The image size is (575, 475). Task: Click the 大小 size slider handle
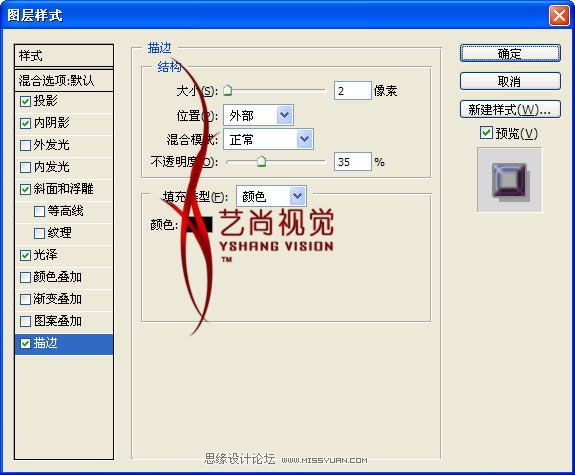coord(228,90)
